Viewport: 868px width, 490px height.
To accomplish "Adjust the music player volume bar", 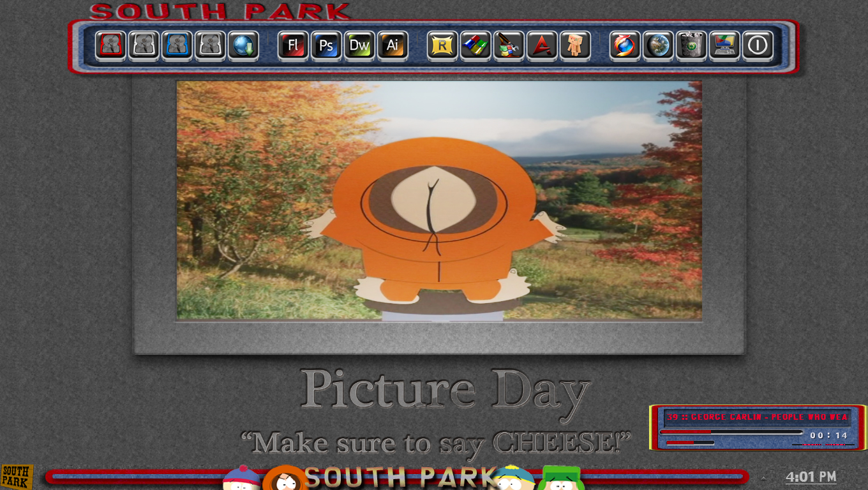I will pyautogui.click(x=691, y=442).
